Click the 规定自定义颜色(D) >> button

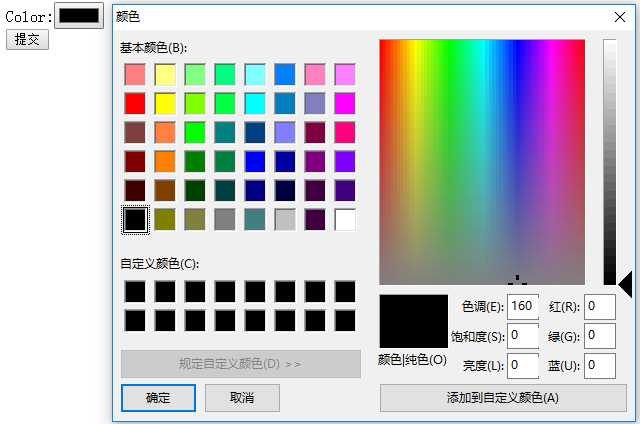(x=241, y=364)
